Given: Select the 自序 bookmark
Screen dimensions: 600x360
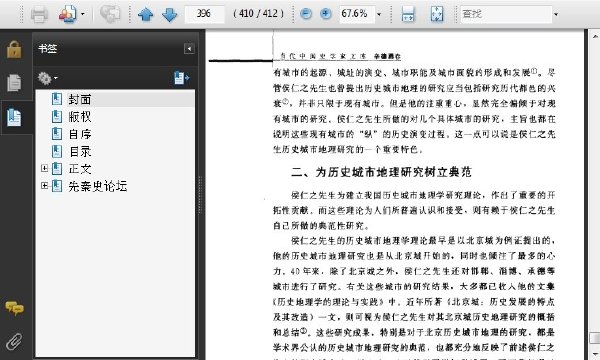Looking at the screenshot, I should point(80,134).
